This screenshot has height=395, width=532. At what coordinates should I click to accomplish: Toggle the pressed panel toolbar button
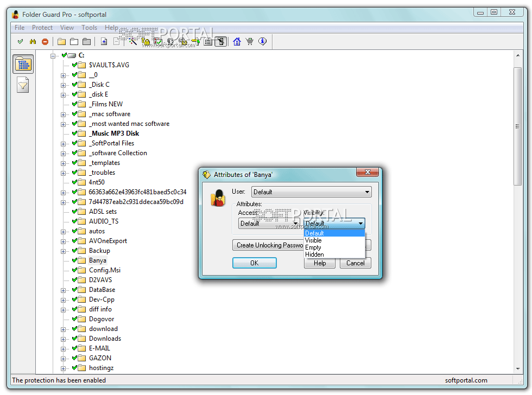point(220,42)
